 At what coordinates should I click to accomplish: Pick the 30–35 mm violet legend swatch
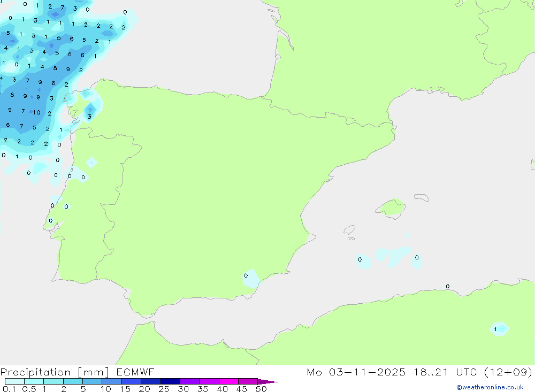(x=190, y=381)
